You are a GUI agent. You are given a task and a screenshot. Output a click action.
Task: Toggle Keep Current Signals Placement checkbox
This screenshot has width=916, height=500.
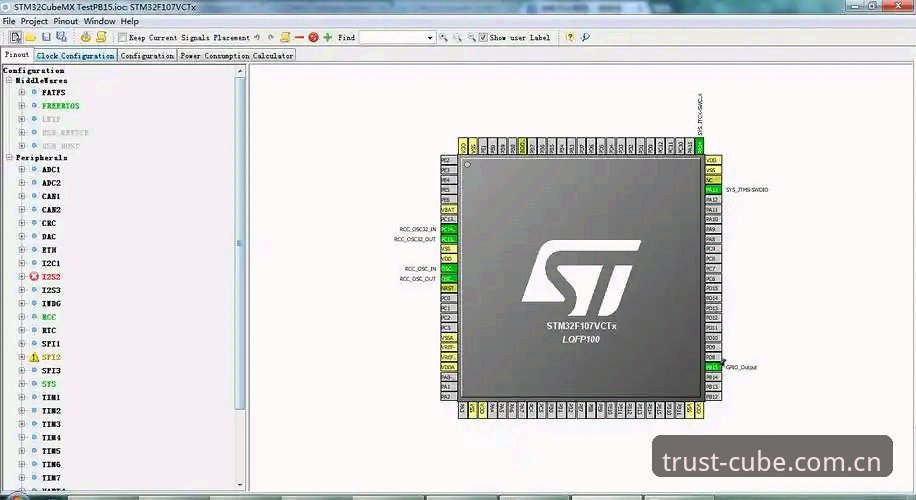pyautogui.click(x=122, y=37)
